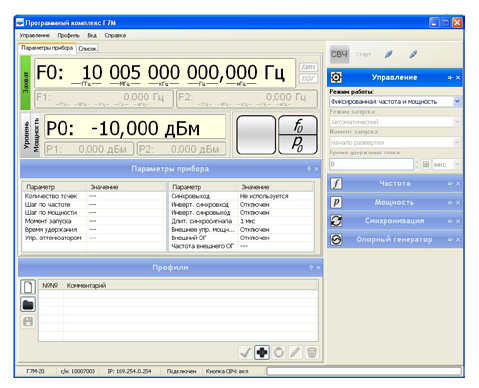479x388 pixels.
Task: Click the P1 power field
Action: coord(89,149)
